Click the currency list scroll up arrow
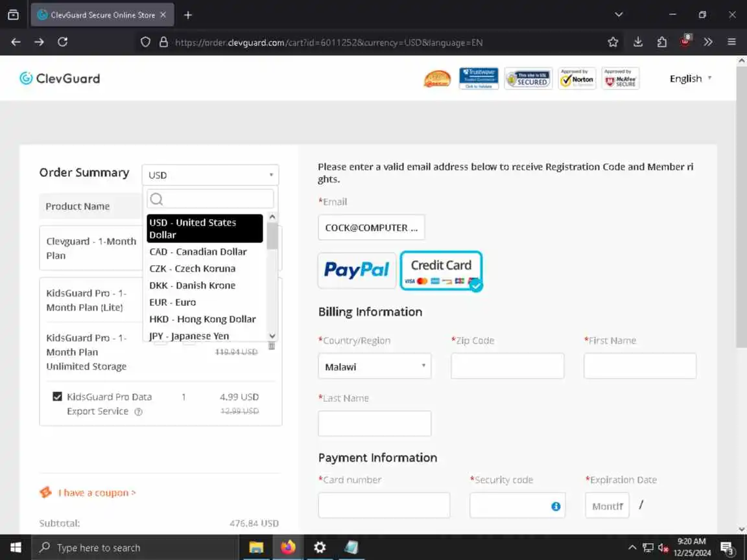This screenshot has height=560, width=747. point(272,217)
